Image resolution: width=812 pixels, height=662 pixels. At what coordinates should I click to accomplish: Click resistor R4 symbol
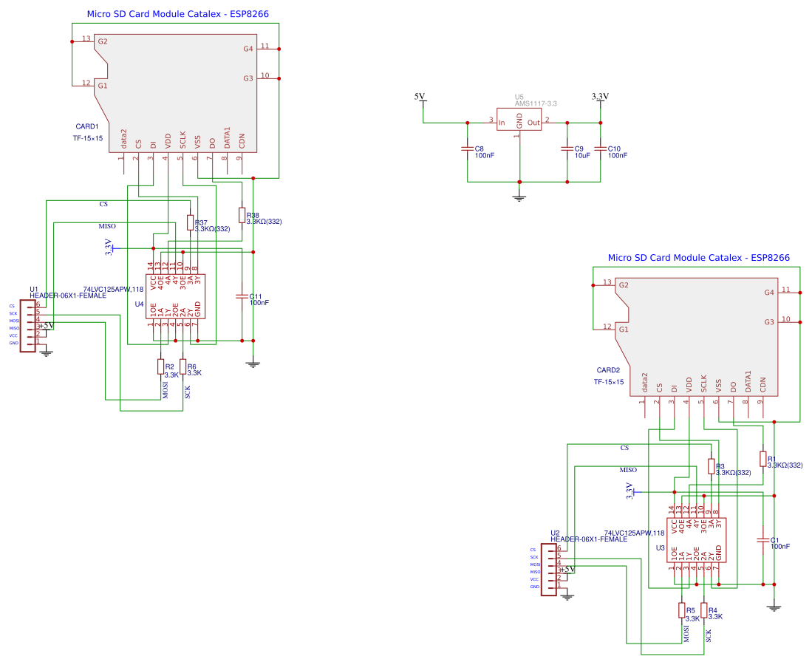[x=704, y=610]
